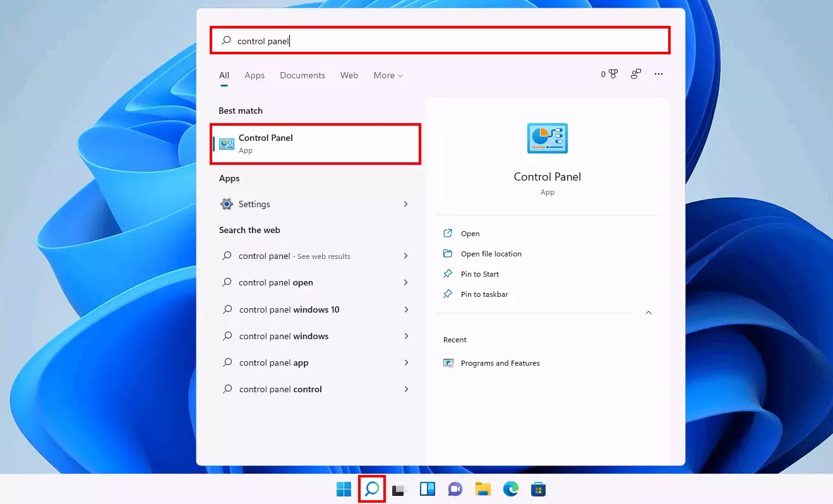Viewport: 833px width, 504px height.
Task: Collapse the Control Panel actions with the chevron
Action: 648,313
